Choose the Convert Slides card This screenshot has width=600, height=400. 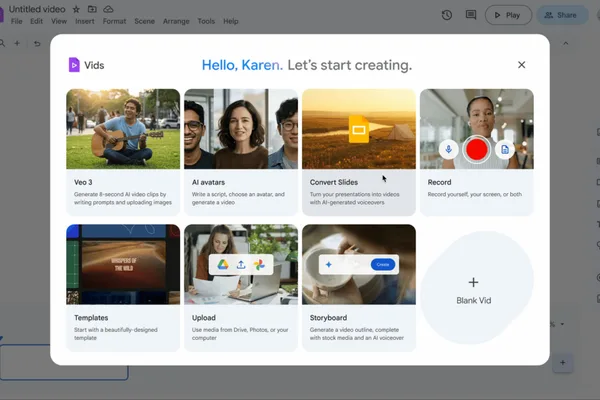359,152
